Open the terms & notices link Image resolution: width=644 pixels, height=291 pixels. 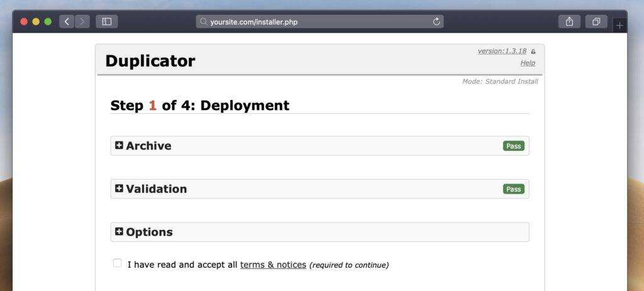[x=273, y=265]
